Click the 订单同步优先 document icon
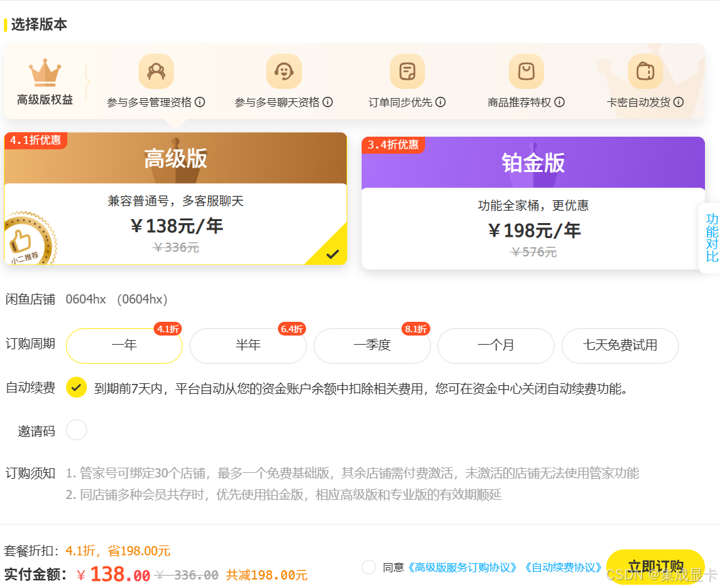 [407, 71]
